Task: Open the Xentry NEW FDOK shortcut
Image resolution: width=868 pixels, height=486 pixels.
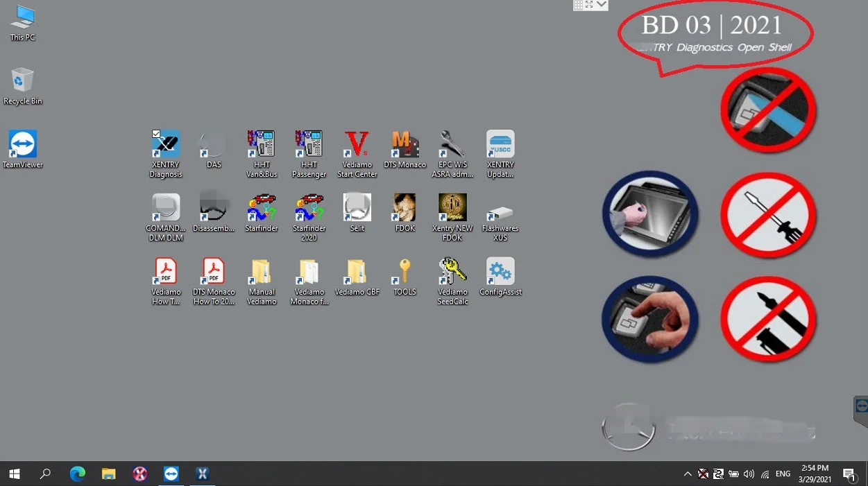Action: click(x=452, y=208)
